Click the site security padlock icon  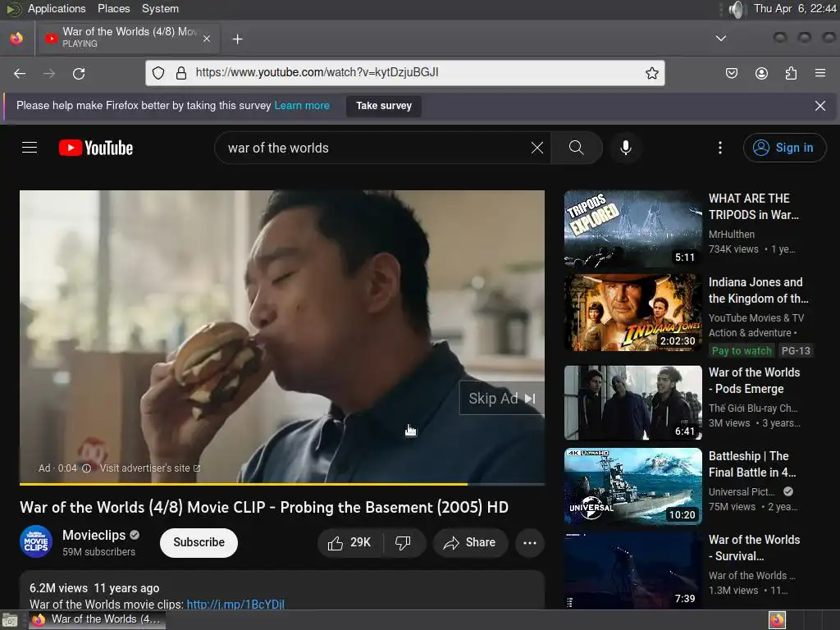coord(181,73)
